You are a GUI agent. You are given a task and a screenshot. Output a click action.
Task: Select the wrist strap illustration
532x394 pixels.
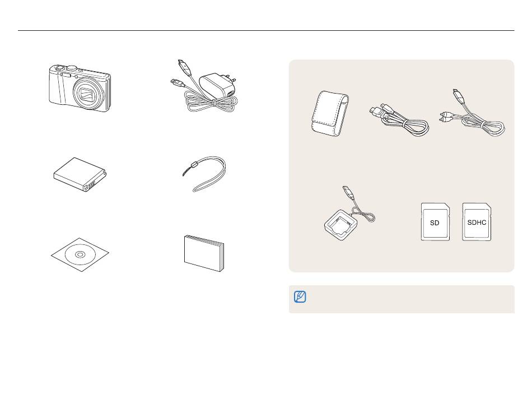point(204,174)
